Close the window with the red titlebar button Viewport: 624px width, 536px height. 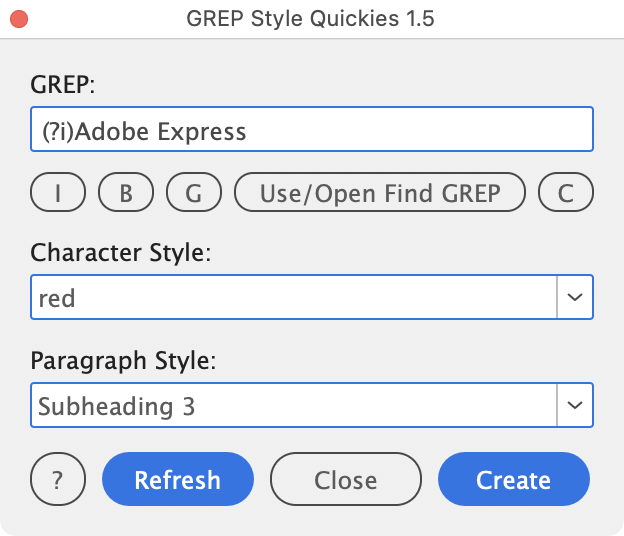pos(18,18)
